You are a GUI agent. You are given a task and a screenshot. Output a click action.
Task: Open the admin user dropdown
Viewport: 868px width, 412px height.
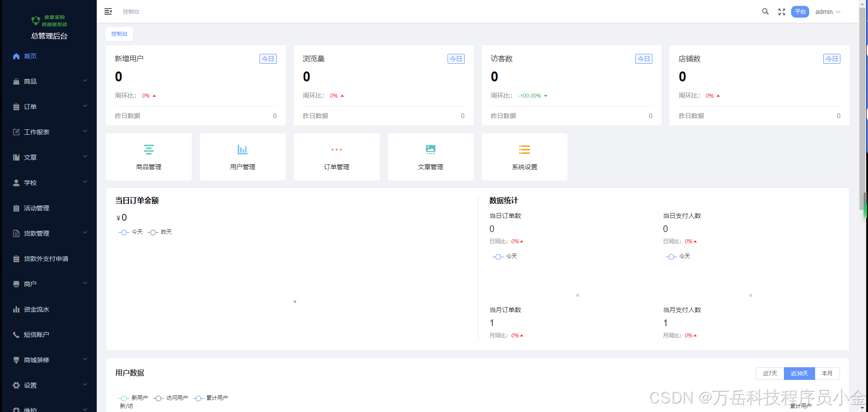pyautogui.click(x=828, y=12)
